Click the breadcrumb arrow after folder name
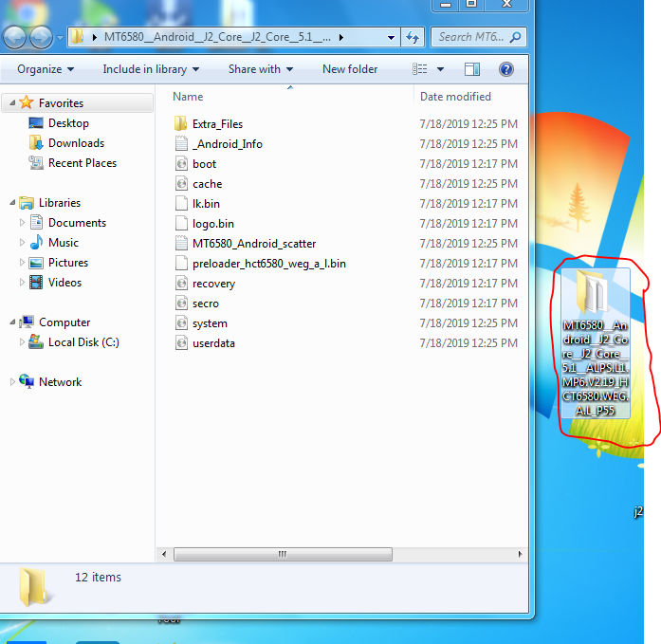Viewport: 661px width, 644px height. tap(341, 38)
